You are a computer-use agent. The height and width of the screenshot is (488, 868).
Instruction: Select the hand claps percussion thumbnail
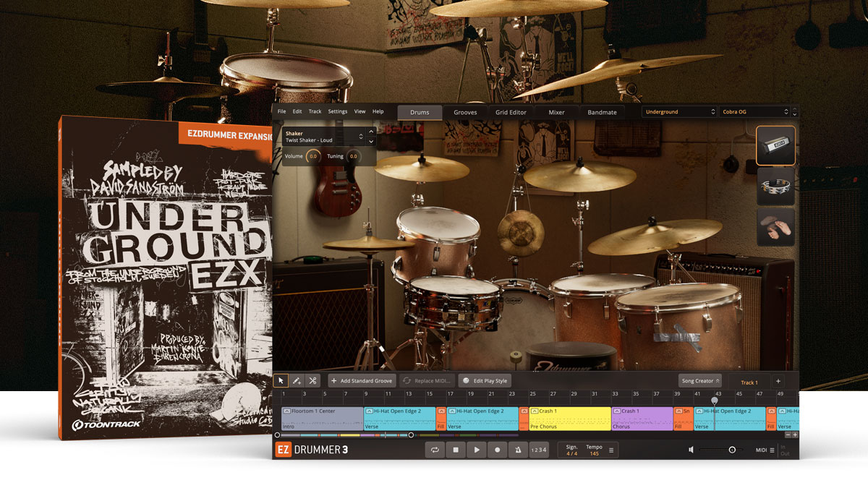[776, 228]
